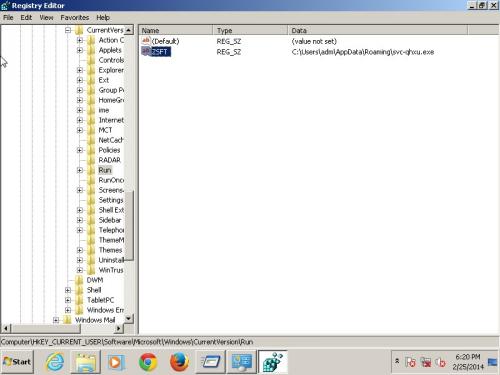
Task: Select the ZSFT value name
Action: (x=160, y=52)
